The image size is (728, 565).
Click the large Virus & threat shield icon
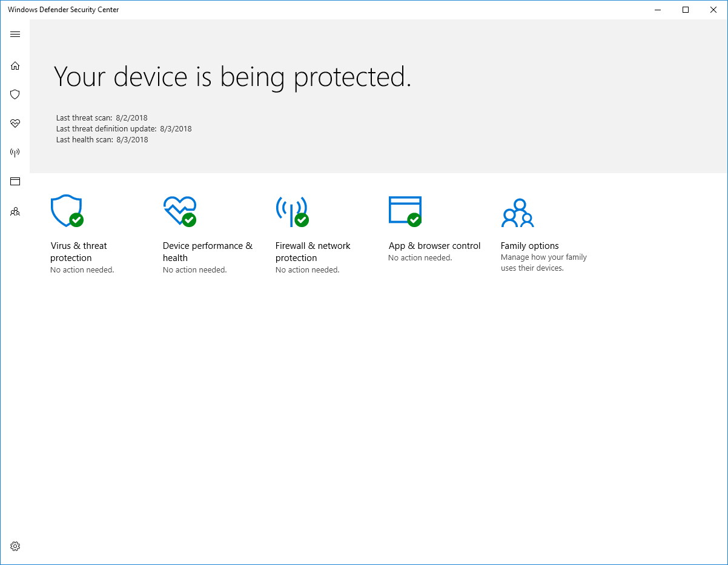tap(67, 211)
